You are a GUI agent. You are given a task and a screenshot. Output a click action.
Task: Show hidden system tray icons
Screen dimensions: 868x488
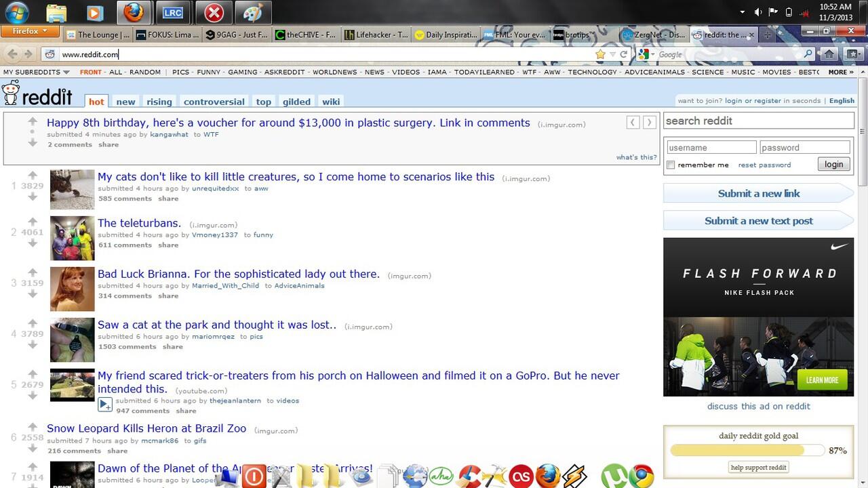point(742,12)
